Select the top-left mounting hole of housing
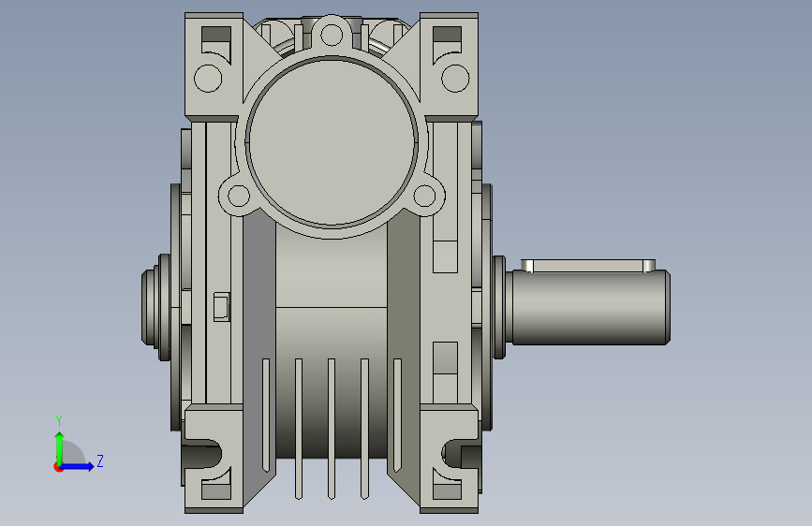Viewport: 812px width, 526px height. point(208,79)
